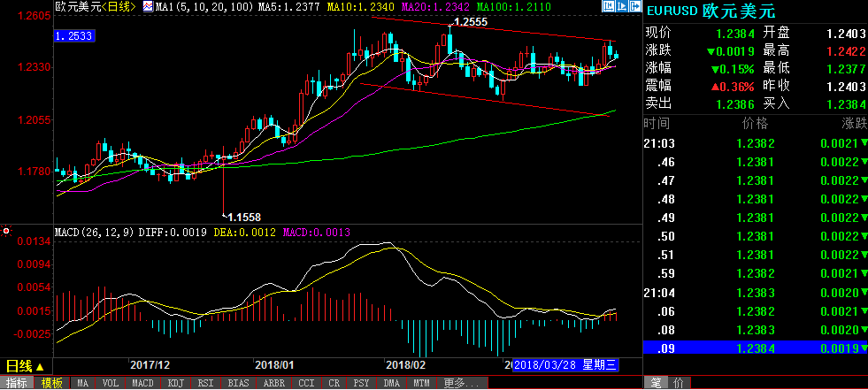Viewport: 868px width, 390px height.
Task: Click the MA100:1.2110 value
Action: [x=513, y=7]
